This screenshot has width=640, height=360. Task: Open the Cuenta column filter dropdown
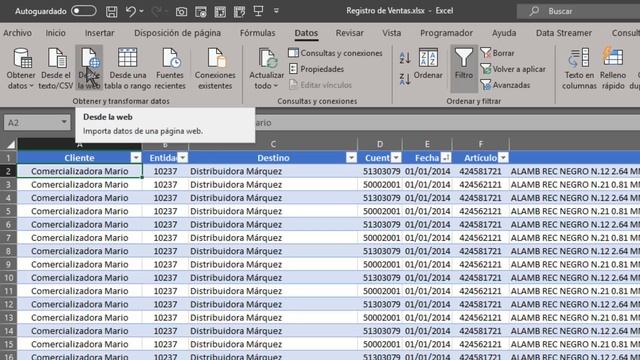click(x=396, y=158)
